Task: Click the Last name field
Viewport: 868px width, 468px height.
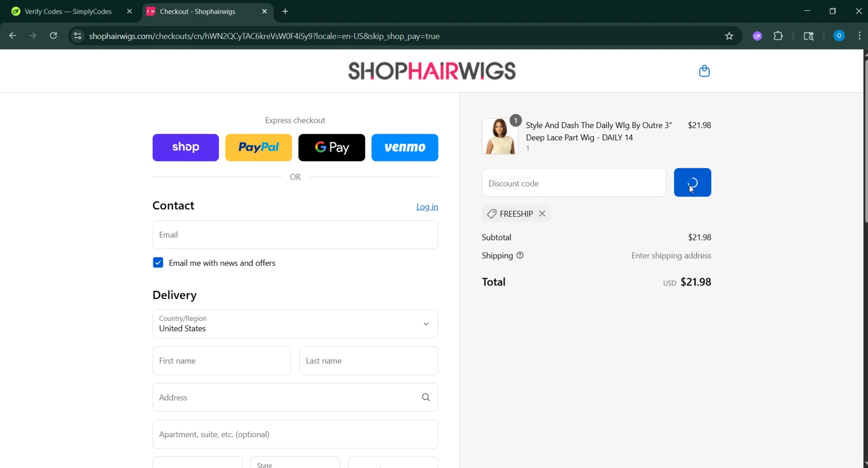Action: pos(369,360)
